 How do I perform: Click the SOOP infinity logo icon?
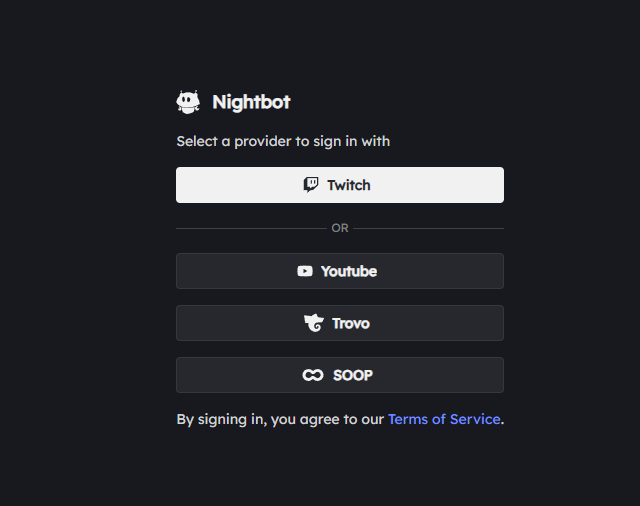[313, 375]
